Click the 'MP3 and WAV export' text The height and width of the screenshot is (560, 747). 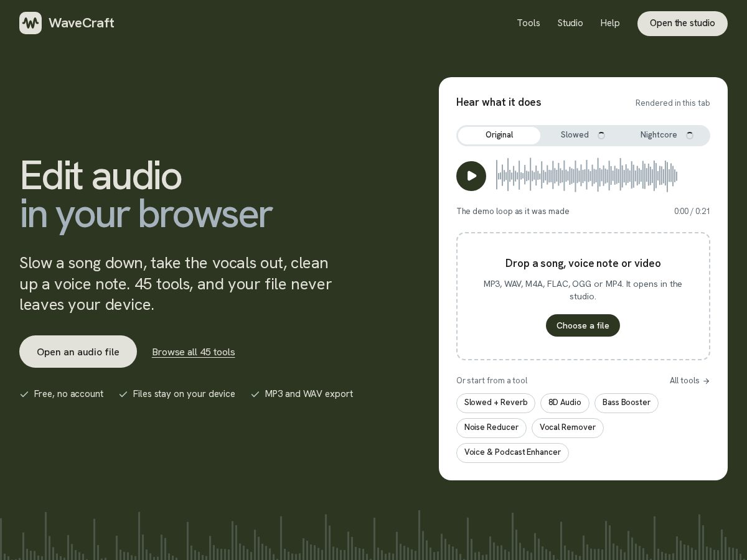pyautogui.click(x=309, y=394)
